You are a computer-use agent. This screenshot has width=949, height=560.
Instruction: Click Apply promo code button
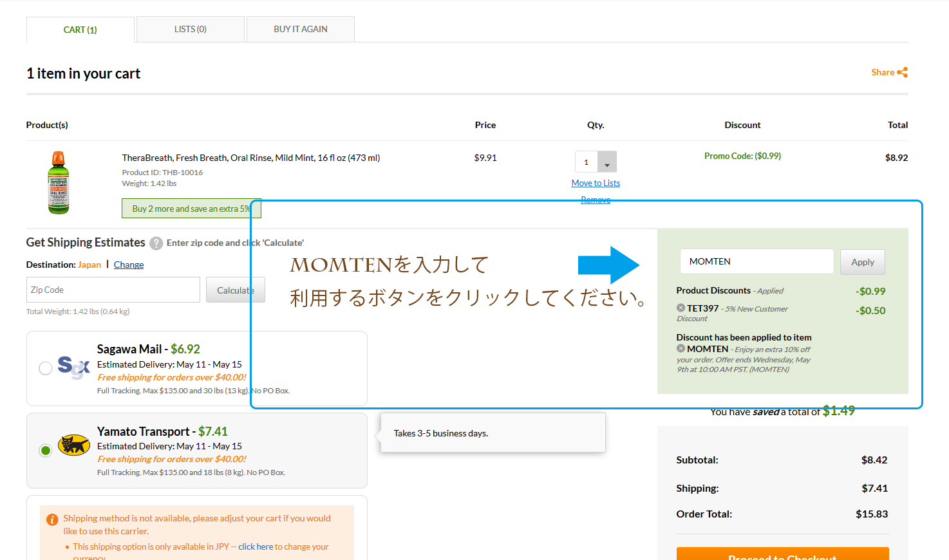(863, 262)
